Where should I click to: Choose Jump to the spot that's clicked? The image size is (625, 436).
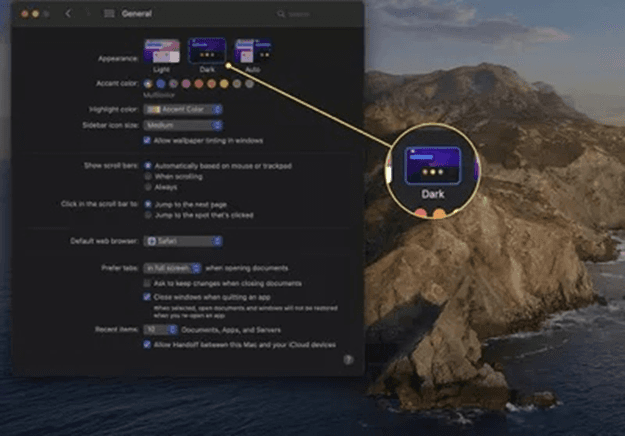tap(148, 215)
